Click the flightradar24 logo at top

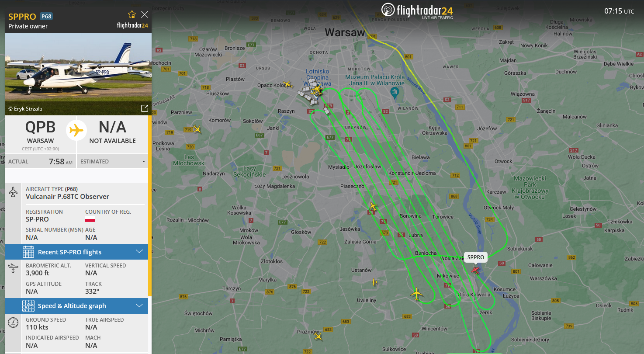(x=417, y=10)
